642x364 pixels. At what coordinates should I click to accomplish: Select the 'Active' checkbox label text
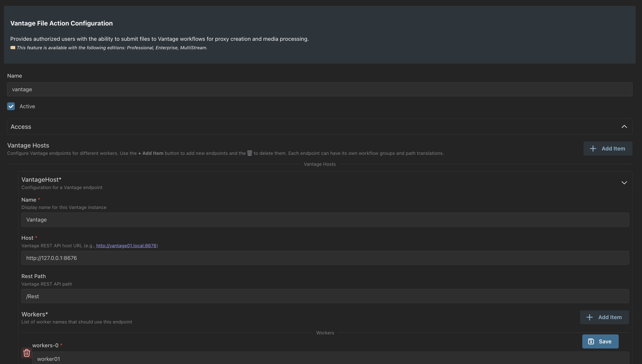pos(27,106)
